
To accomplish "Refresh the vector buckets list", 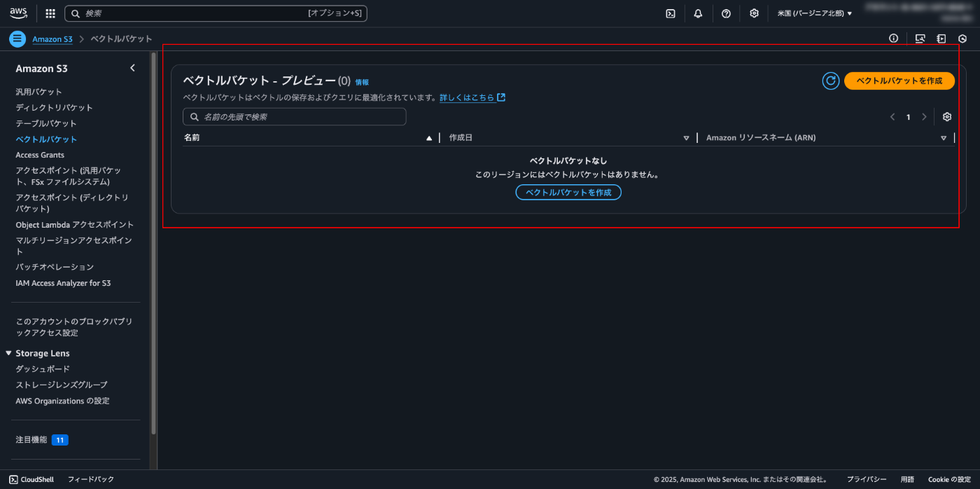I will 831,81.
